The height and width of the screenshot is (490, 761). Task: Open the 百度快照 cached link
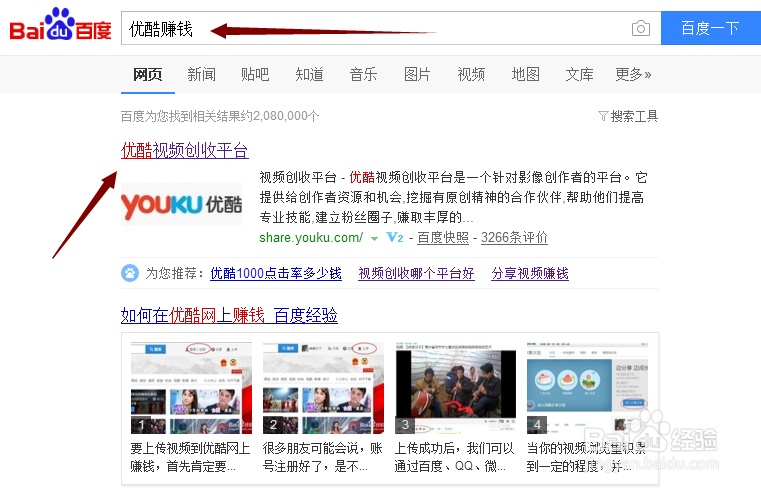(x=443, y=238)
